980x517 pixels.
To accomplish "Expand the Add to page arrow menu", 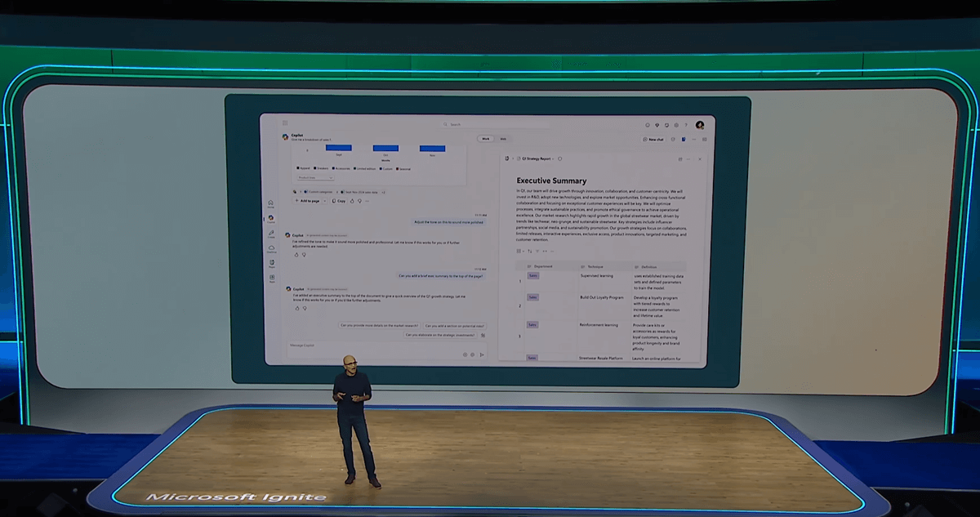I will 325,200.
